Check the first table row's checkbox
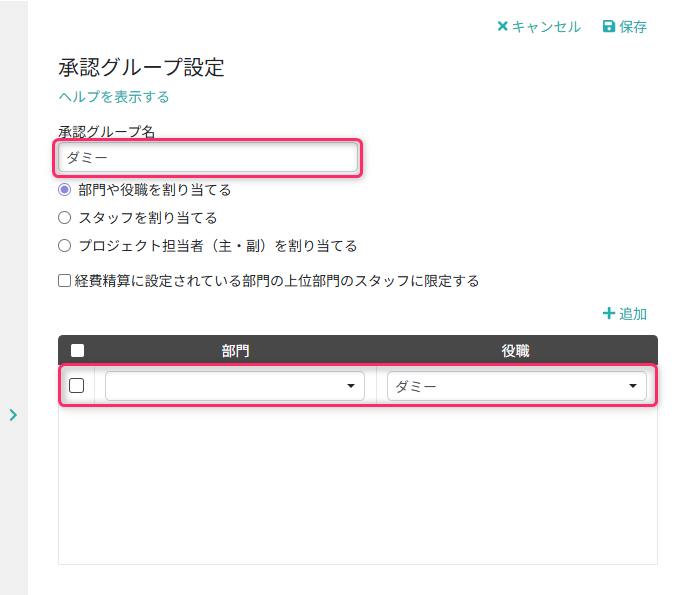Viewport: 683px width, 595px height. (x=76, y=386)
